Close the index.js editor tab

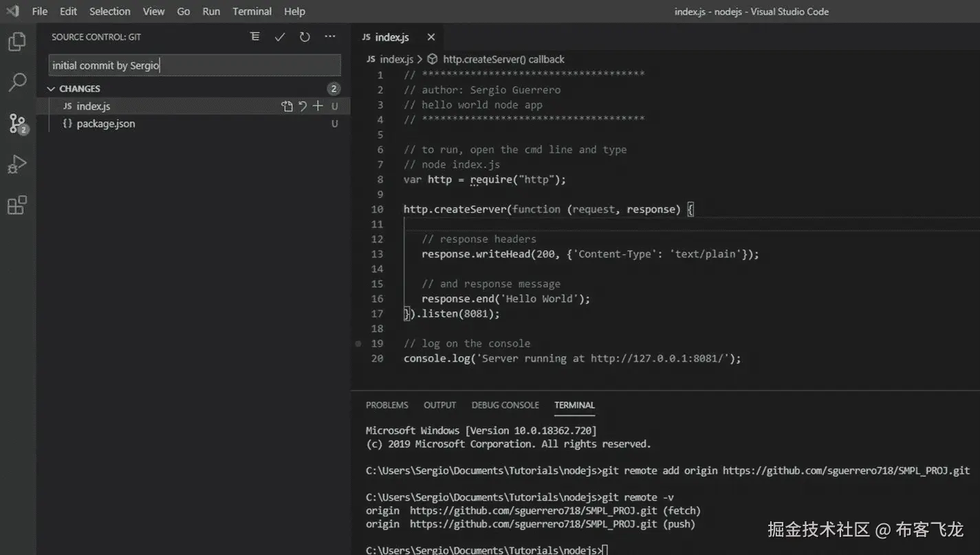[x=431, y=37]
